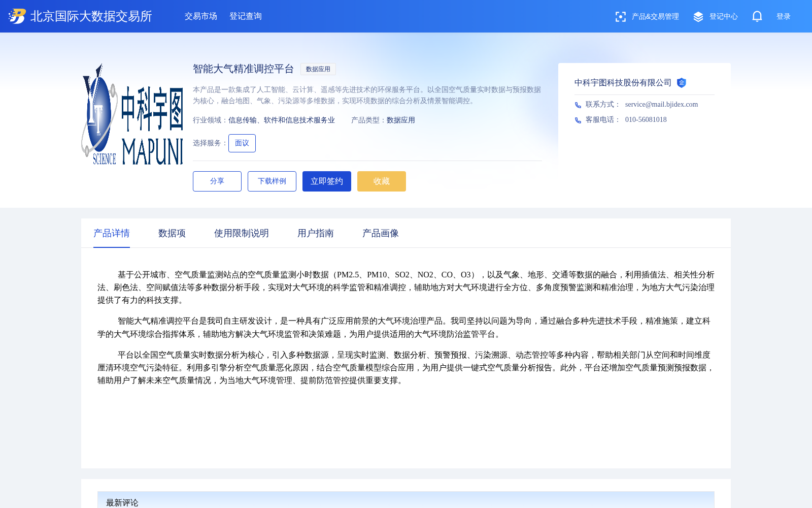Click the 智能大气精准调控平台 product title
This screenshot has width=812, height=508.
pyautogui.click(x=244, y=69)
